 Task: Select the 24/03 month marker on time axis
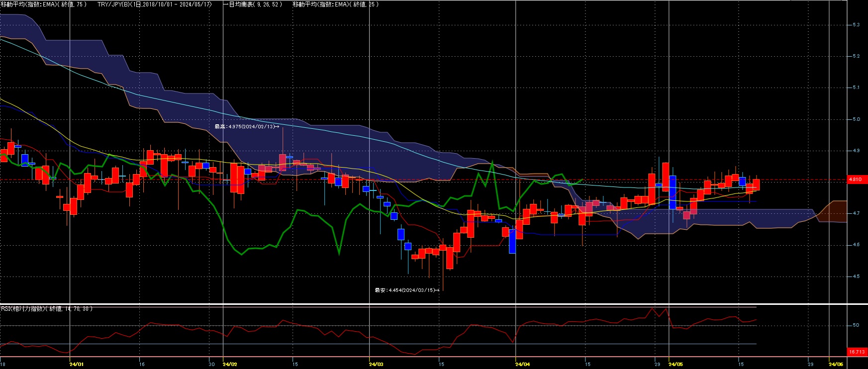[377, 365]
